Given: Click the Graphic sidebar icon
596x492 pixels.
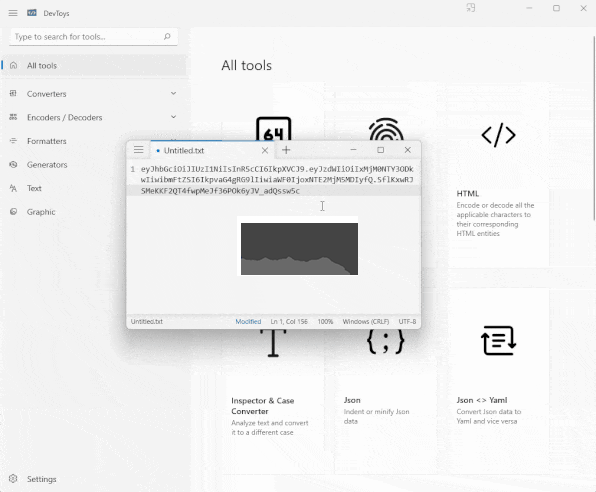Looking at the screenshot, I should [x=13, y=212].
